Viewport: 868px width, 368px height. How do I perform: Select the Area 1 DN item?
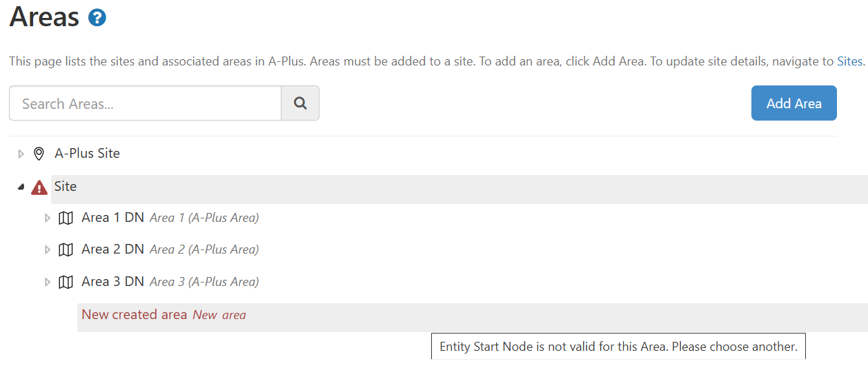click(112, 218)
